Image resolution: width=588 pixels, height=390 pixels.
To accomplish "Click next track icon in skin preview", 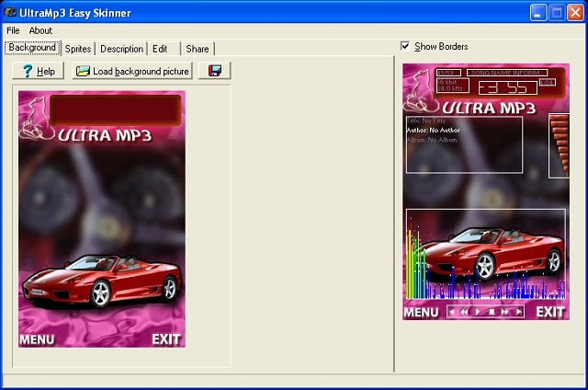I will (x=518, y=312).
